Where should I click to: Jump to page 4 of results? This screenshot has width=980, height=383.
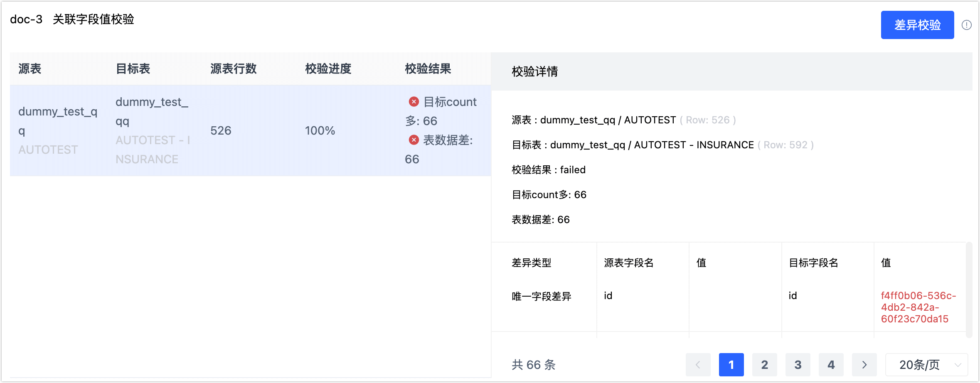pyautogui.click(x=831, y=365)
